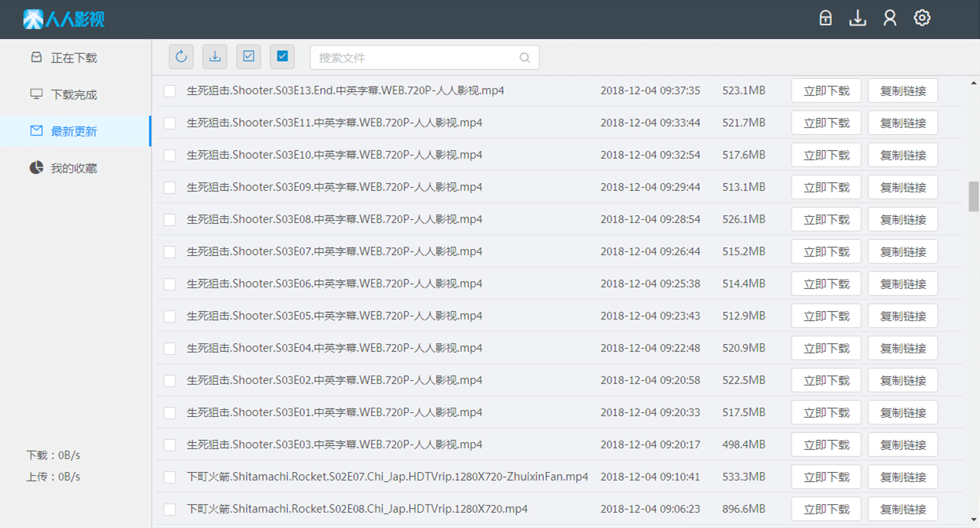
Task: Check the box for Shooter S03E03
Action: [x=170, y=445]
